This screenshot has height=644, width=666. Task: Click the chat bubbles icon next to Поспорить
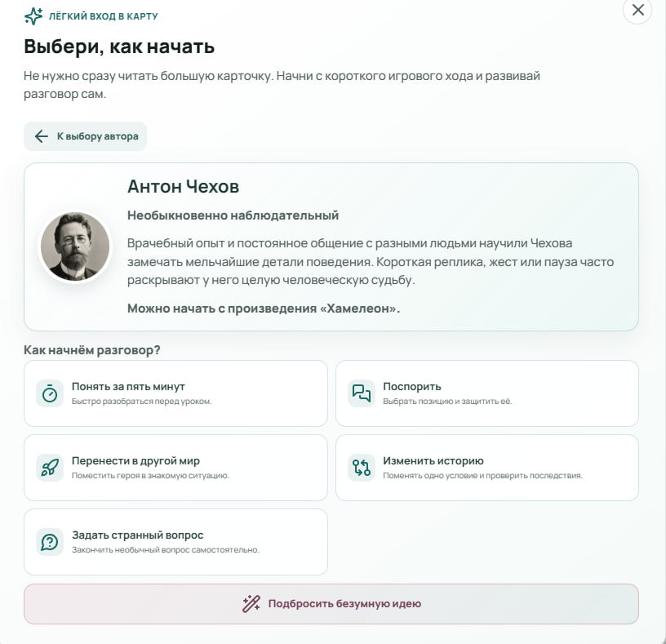(362, 393)
